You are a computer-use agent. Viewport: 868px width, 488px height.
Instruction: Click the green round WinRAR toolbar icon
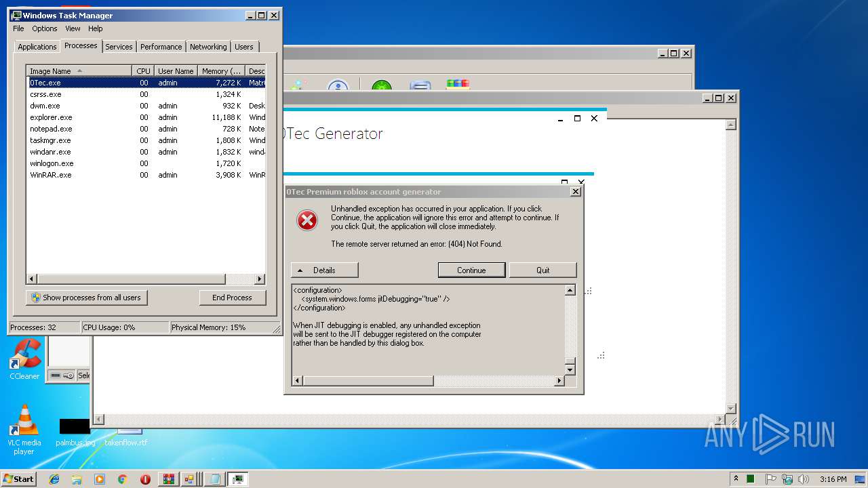click(x=382, y=86)
